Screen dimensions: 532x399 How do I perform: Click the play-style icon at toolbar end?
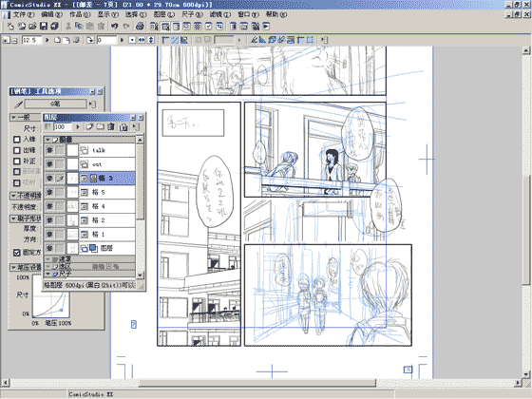tap(266, 27)
